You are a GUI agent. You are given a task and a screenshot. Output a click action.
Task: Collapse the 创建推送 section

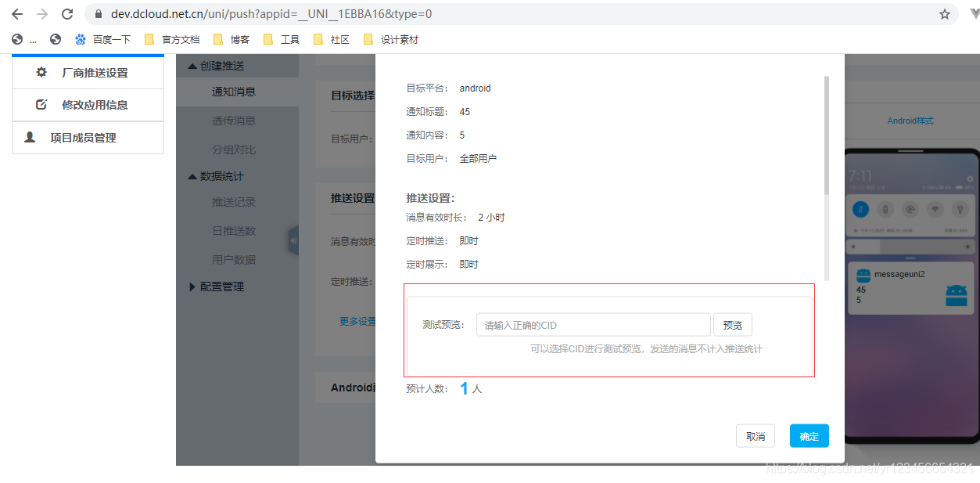(x=217, y=66)
